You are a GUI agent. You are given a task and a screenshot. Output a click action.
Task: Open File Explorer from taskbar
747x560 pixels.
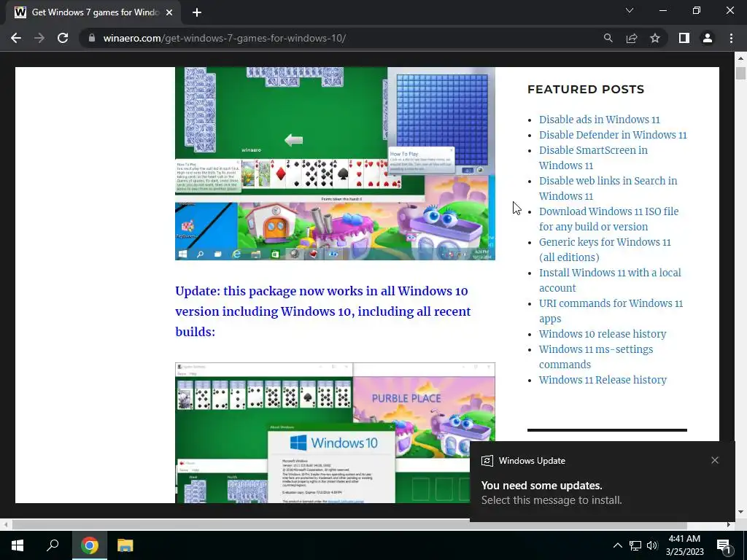point(125,545)
